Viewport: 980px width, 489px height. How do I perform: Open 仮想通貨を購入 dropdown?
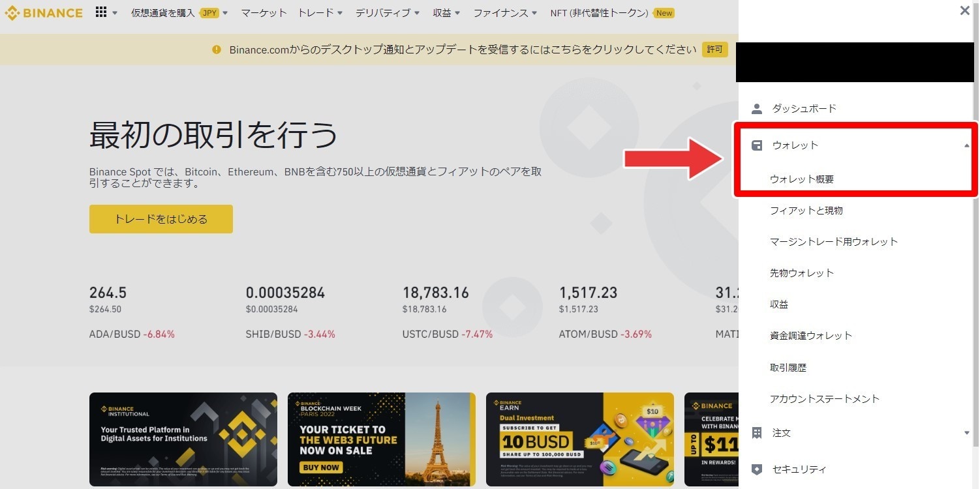point(179,13)
